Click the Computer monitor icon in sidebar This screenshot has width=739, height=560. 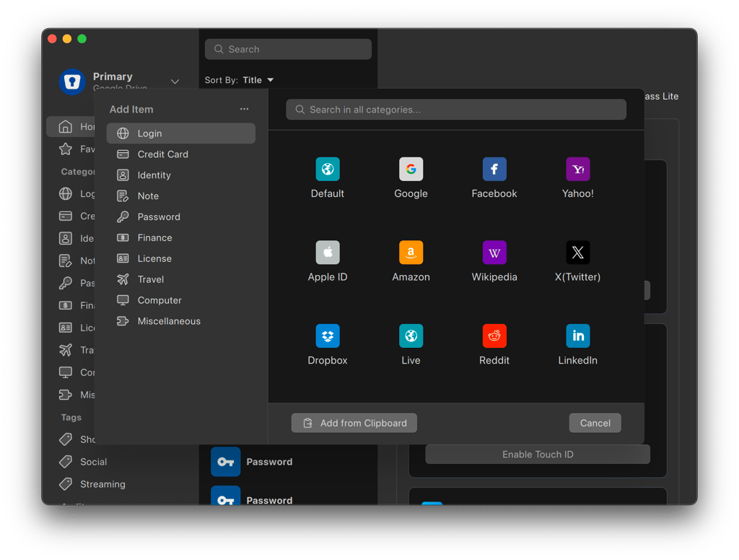(66, 372)
